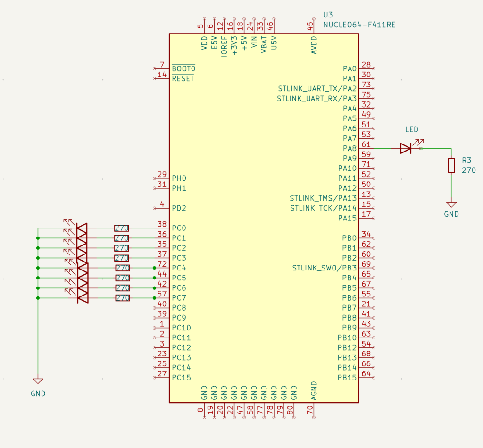
Task: Click the GND power symbol below R3
Action: [x=451, y=204]
